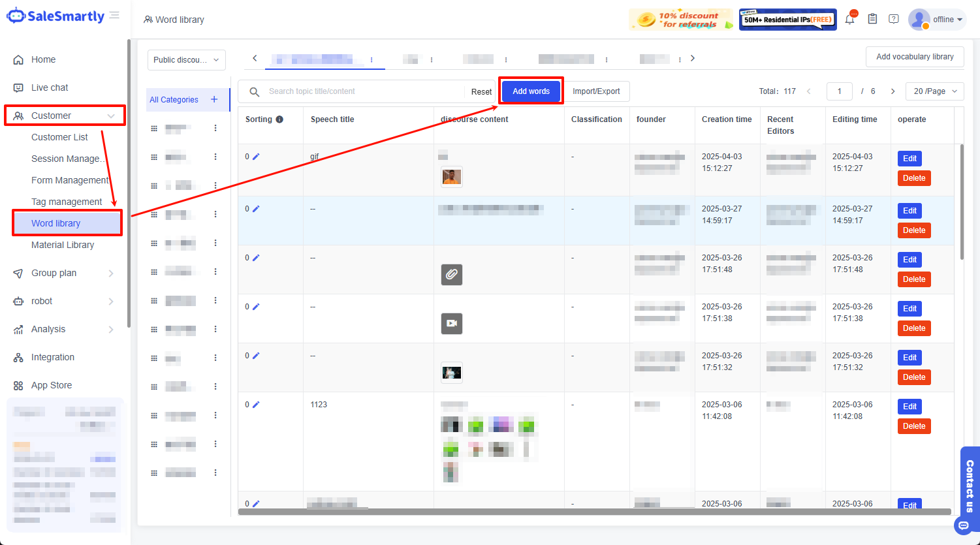Open the 20 /Page size dropdown
Screen dimensions: 980x545
[x=934, y=91]
